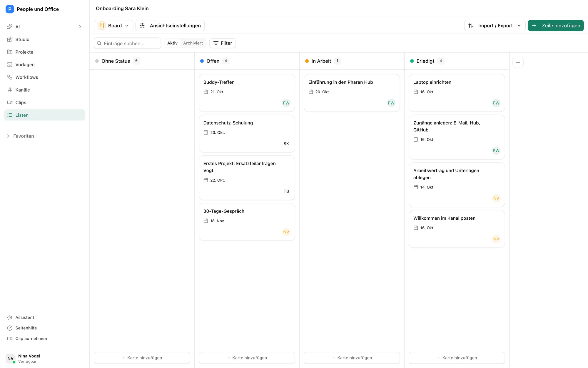The height and width of the screenshot is (368, 588).
Task: Open Projekte folder icon
Action: point(10,52)
